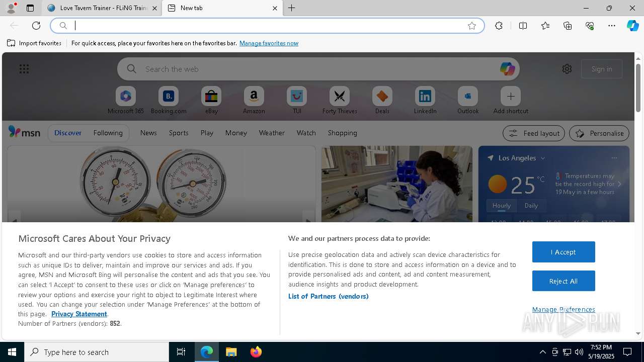
Task: Open TUI shortcut
Action: (x=297, y=101)
